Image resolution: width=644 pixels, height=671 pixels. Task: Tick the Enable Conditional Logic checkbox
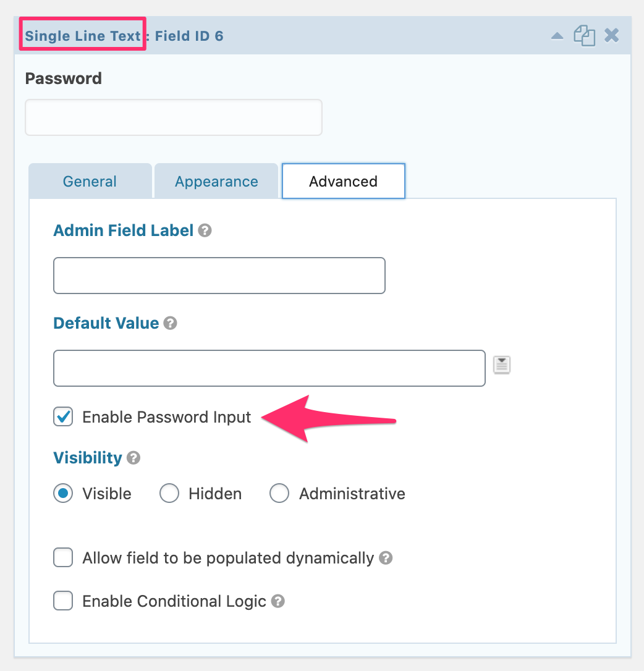[x=63, y=601]
